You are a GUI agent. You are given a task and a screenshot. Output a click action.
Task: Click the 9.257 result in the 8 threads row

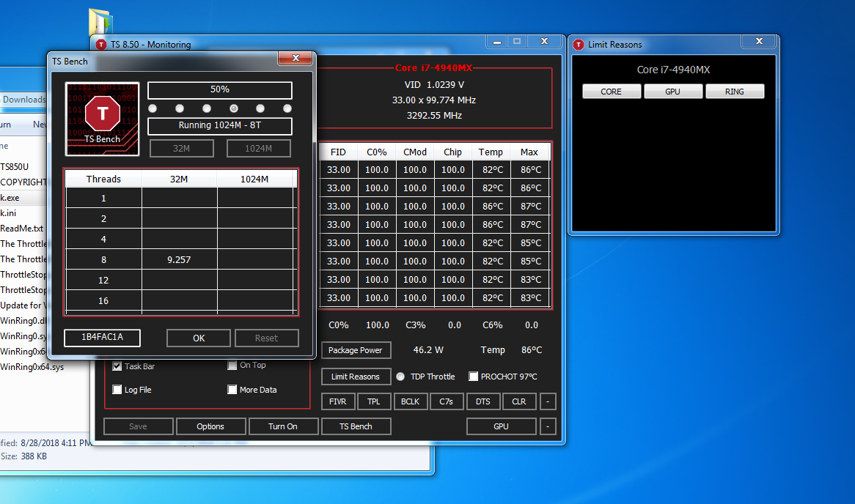coord(179,260)
